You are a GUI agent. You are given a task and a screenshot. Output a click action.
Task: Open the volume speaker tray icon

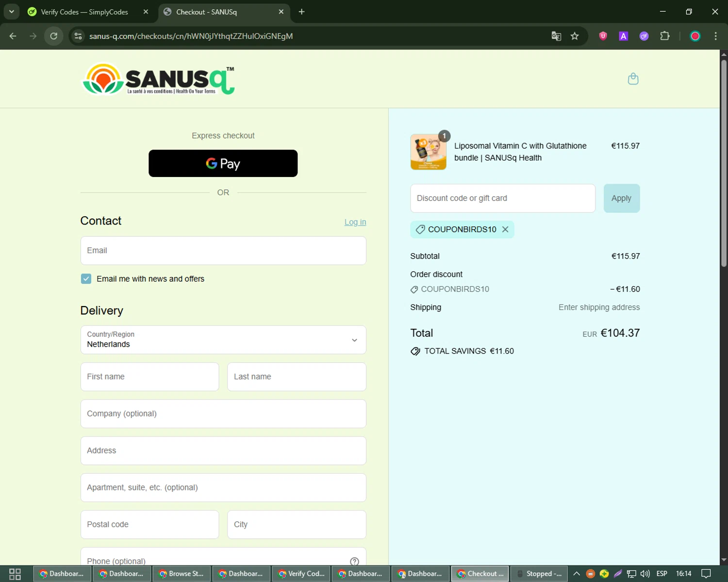click(x=645, y=574)
